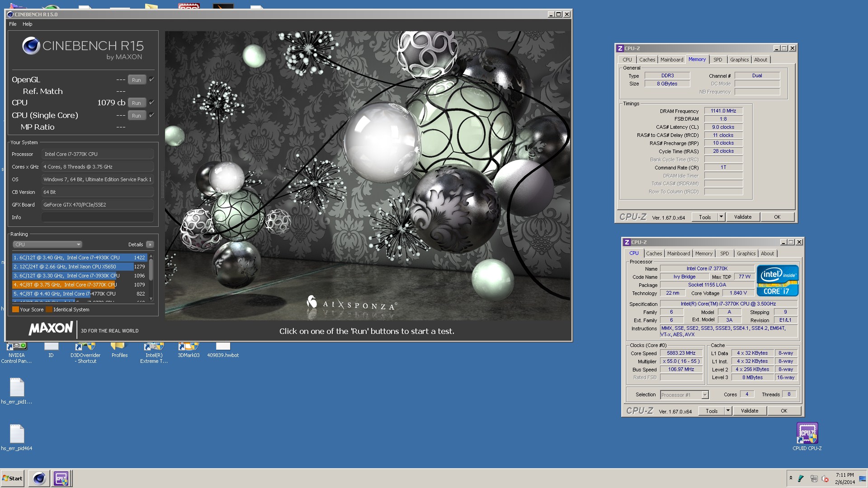The width and height of the screenshot is (868, 488).
Task: Click muted volume tray icon
Action: (x=825, y=479)
